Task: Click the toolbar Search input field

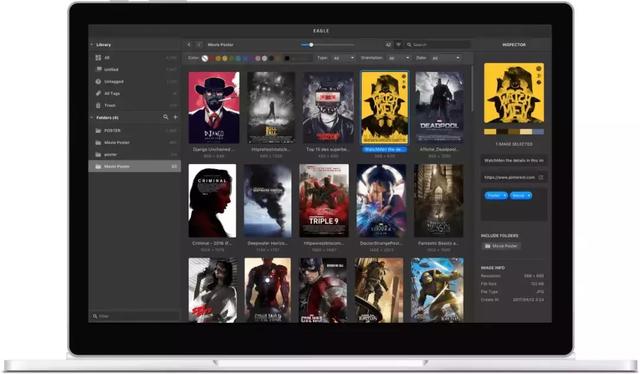Action: click(x=437, y=45)
